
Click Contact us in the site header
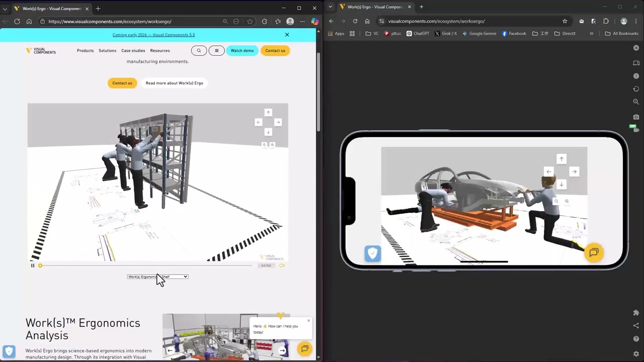[x=275, y=50]
